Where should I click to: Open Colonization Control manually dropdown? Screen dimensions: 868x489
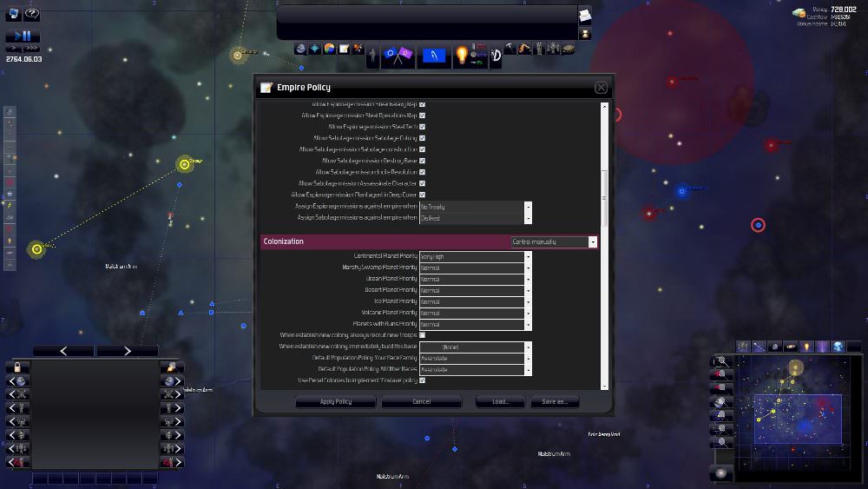(554, 242)
